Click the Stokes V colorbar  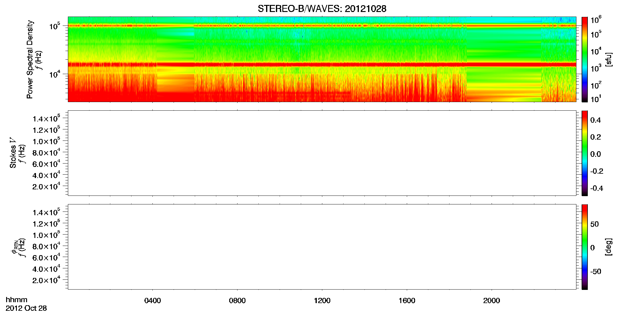pos(584,153)
